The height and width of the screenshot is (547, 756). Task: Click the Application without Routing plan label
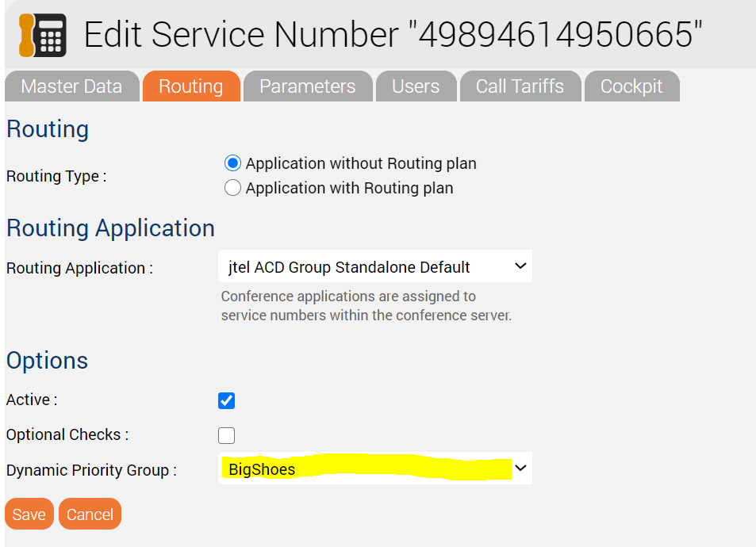tap(361, 163)
